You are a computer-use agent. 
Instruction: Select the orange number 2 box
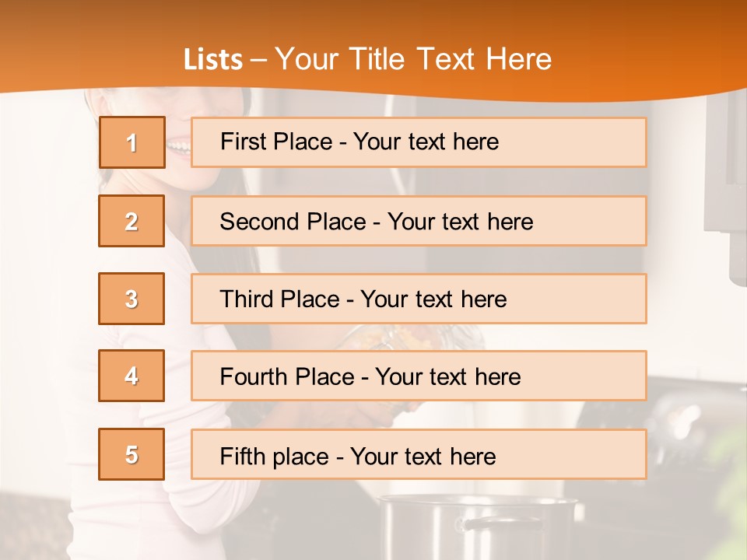click(x=132, y=221)
